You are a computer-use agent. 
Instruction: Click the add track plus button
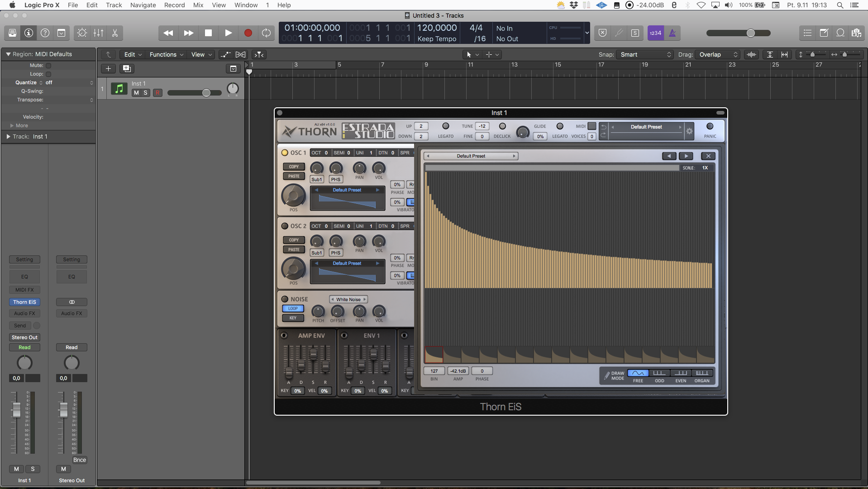[x=108, y=69]
